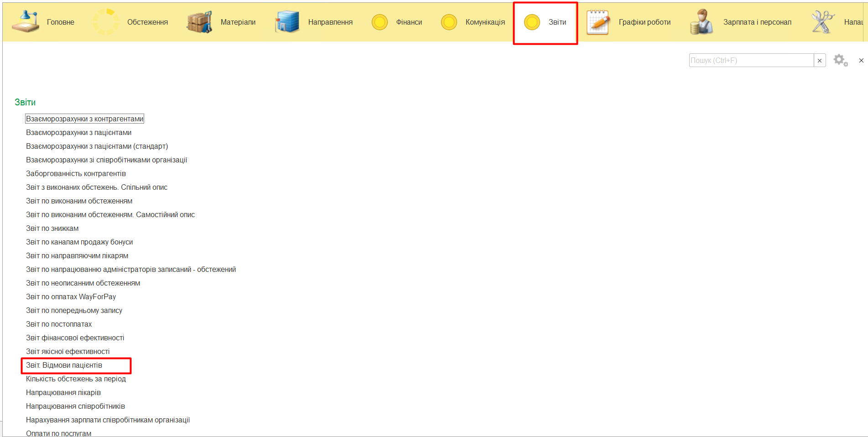The image size is (868, 437).
Task: Open Взаєморозрахунки з контрагентами report
Action: click(x=84, y=119)
